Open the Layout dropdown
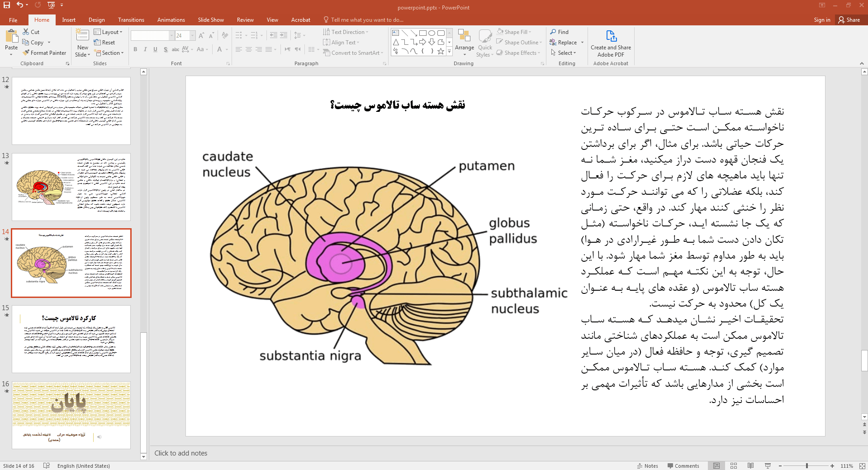Viewport: 868px width, 470px height. tap(108, 32)
